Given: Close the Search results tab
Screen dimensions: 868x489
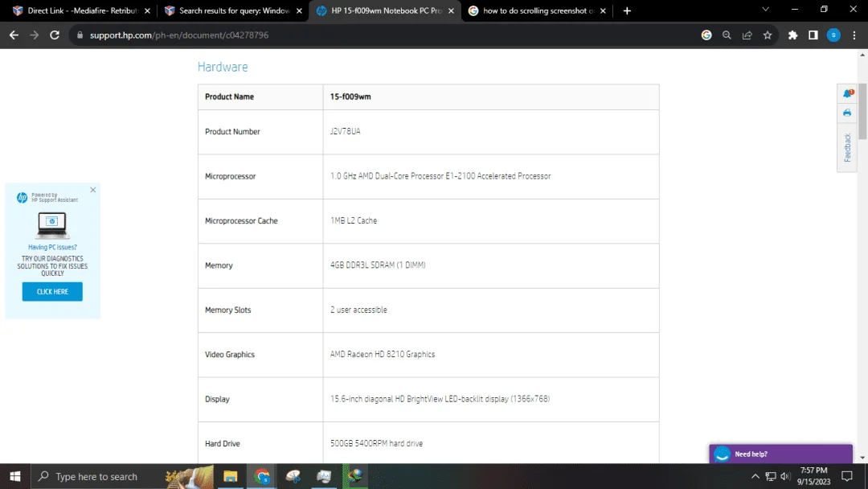Looking at the screenshot, I should click(300, 10).
